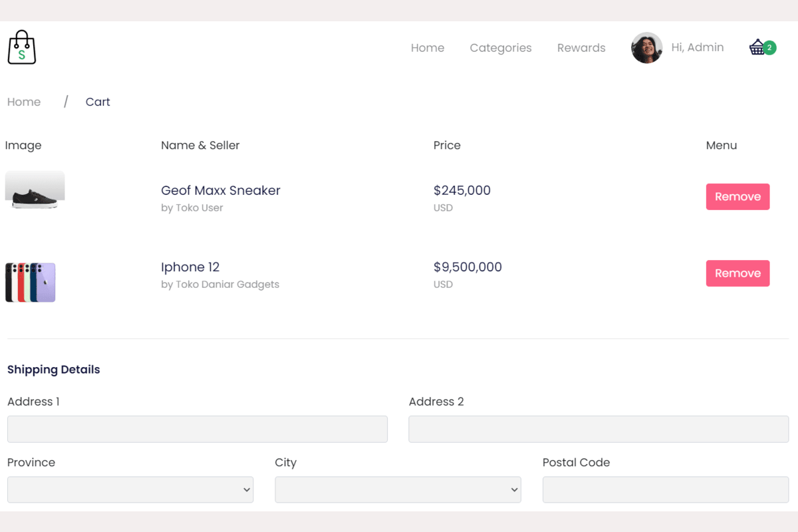Click the Home breadcrumb link

[x=24, y=102]
